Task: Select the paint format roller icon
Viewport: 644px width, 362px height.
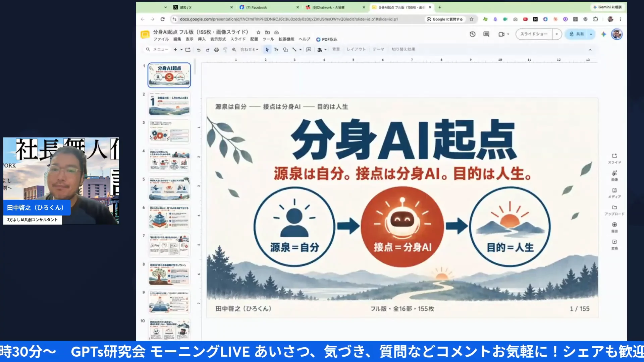Action: [x=225, y=50]
